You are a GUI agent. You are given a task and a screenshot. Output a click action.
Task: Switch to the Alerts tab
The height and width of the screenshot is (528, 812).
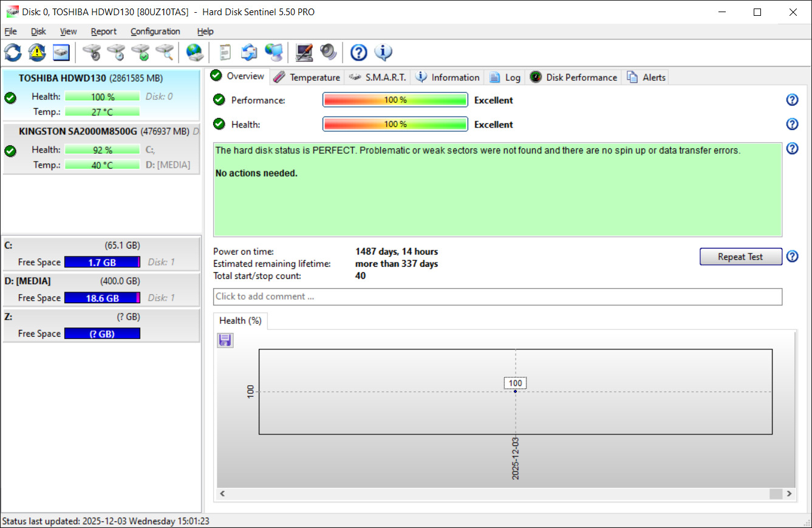pyautogui.click(x=646, y=77)
